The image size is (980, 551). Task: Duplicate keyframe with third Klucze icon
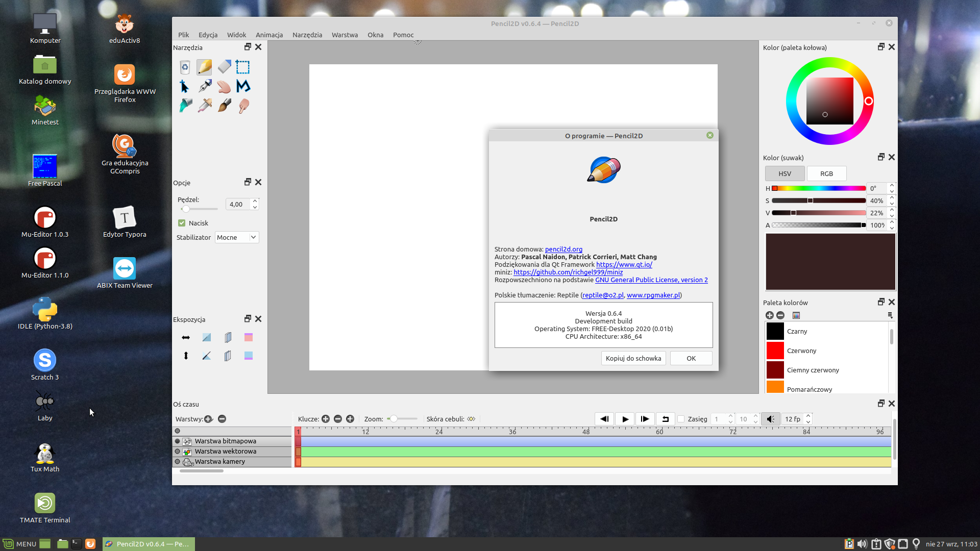(x=350, y=419)
